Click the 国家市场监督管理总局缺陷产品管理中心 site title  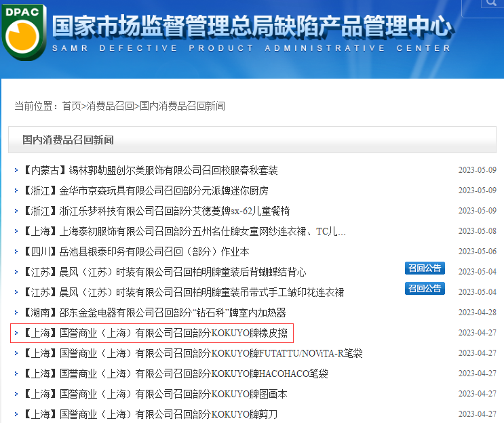coord(252,26)
